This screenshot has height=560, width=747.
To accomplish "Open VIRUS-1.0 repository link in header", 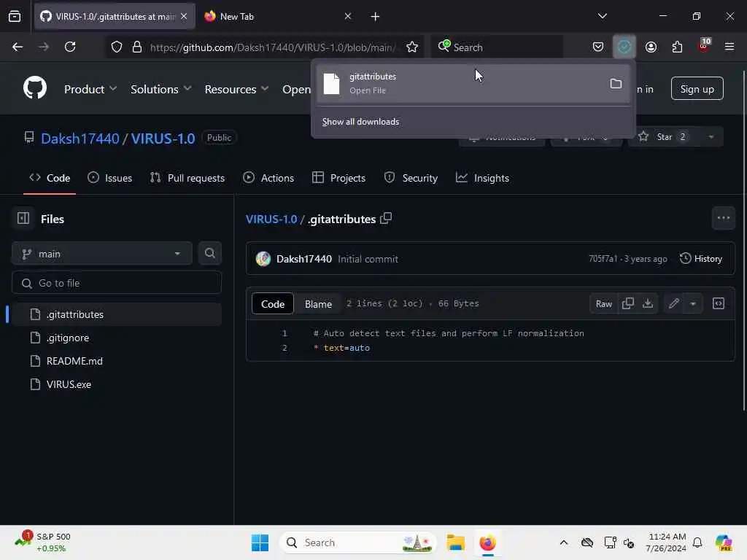I will (163, 138).
